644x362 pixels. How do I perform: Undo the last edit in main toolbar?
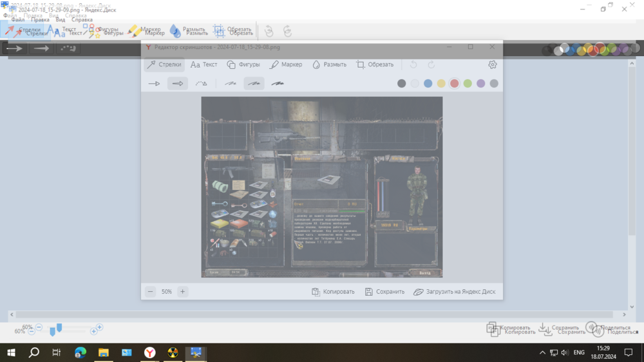(x=269, y=31)
